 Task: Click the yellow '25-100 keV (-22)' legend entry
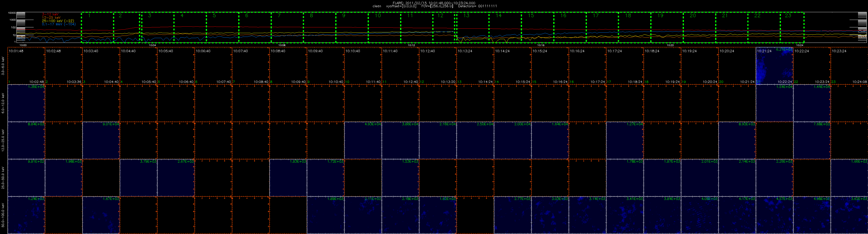point(58,21)
